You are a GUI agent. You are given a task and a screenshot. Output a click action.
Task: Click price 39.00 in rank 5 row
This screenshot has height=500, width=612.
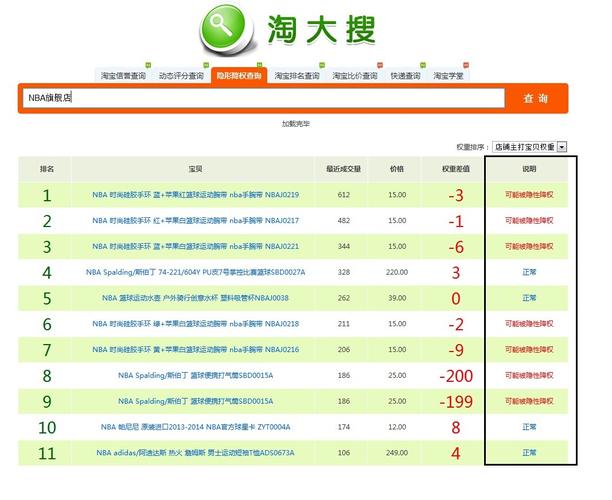tap(397, 298)
